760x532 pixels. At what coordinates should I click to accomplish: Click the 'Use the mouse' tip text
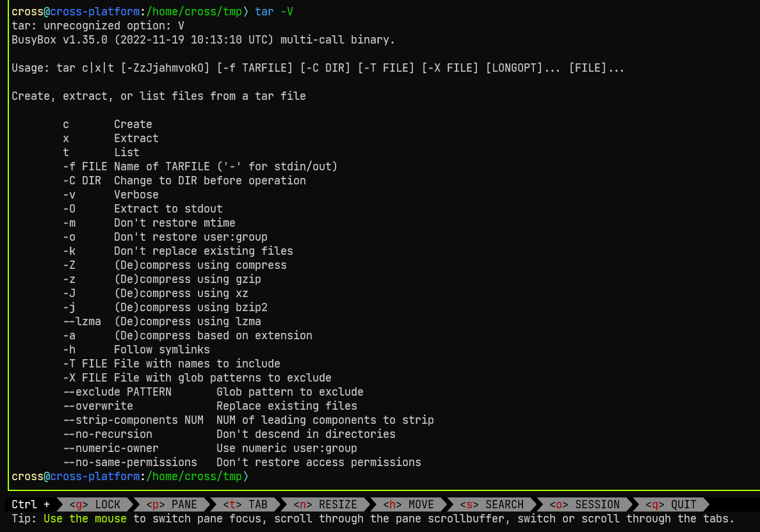click(85, 519)
